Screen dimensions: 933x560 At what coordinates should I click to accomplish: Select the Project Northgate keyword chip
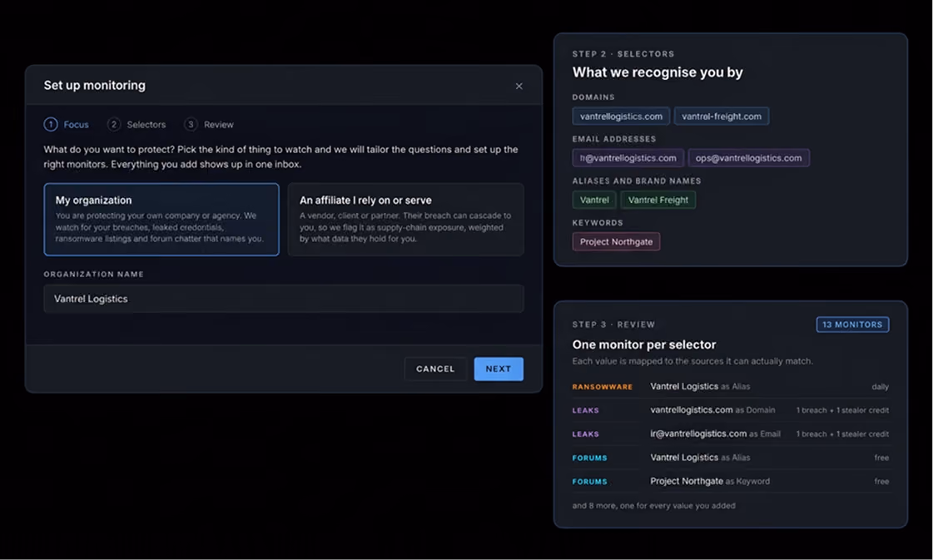click(x=616, y=241)
